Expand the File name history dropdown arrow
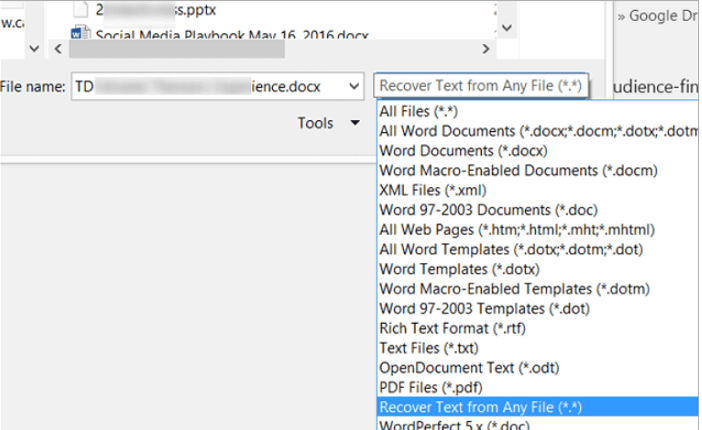 pyautogui.click(x=354, y=86)
